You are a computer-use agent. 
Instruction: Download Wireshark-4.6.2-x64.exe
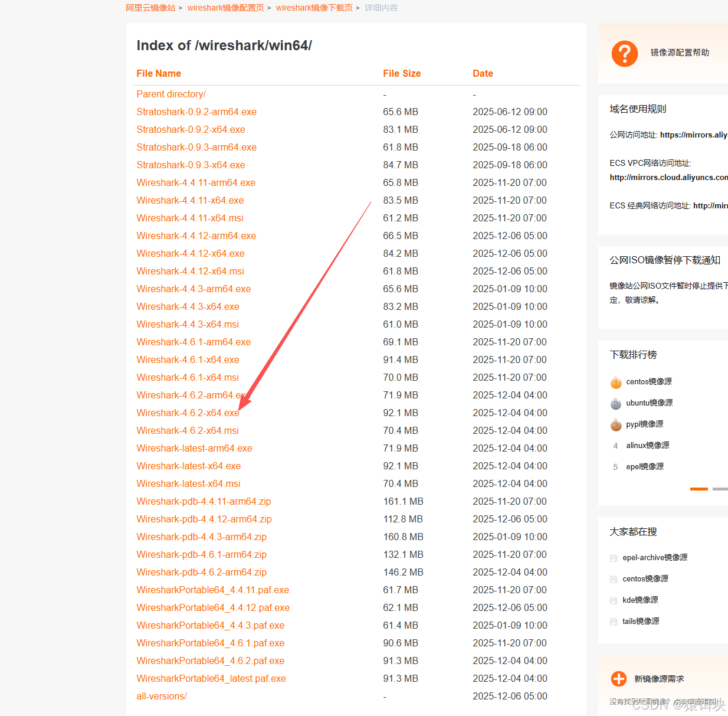pyautogui.click(x=188, y=413)
